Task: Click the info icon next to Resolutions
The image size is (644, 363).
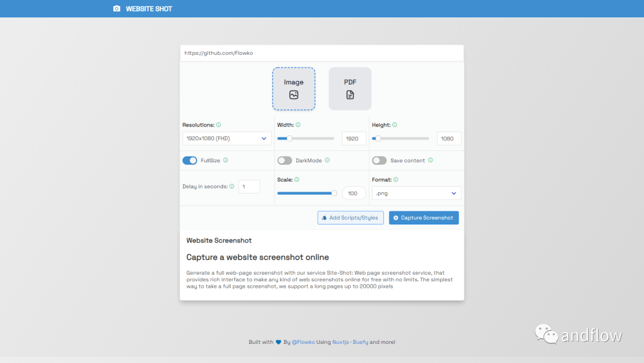Action: (218, 125)
